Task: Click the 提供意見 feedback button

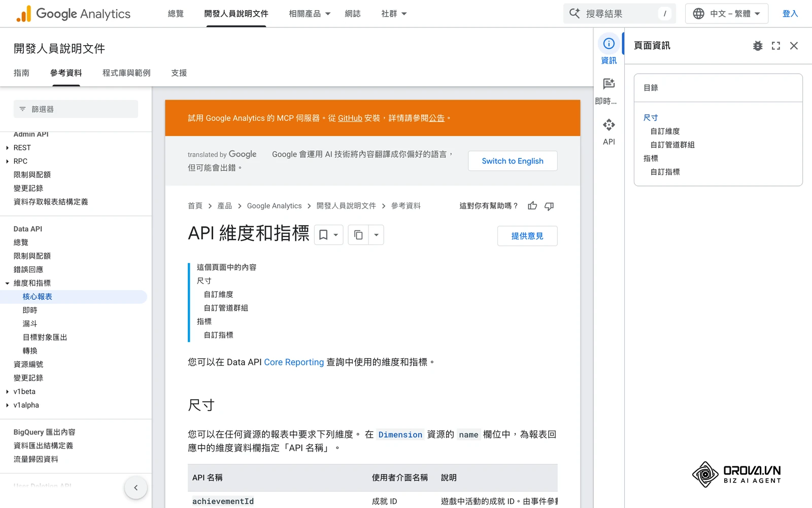Action: coord(527,236)
